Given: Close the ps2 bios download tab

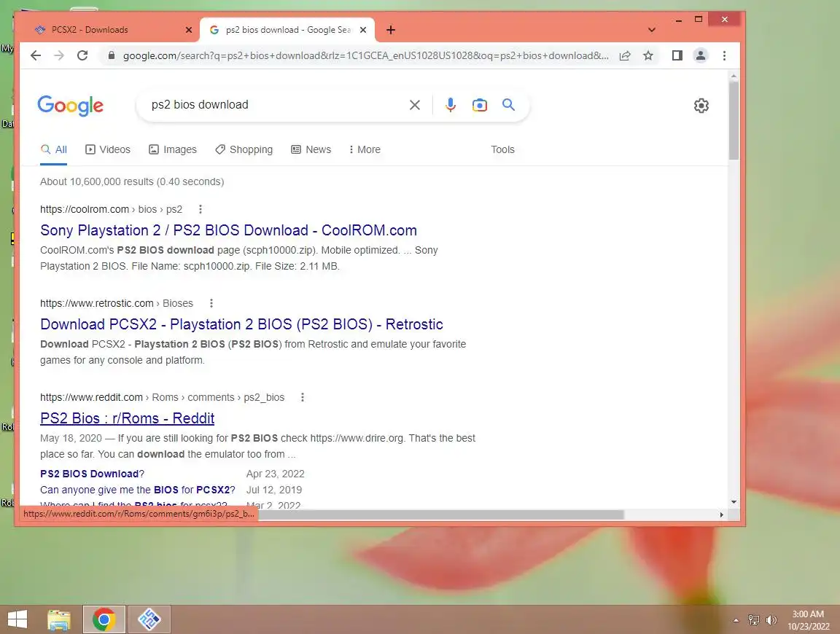Looking at the screenshot, I should pos(363,30).
